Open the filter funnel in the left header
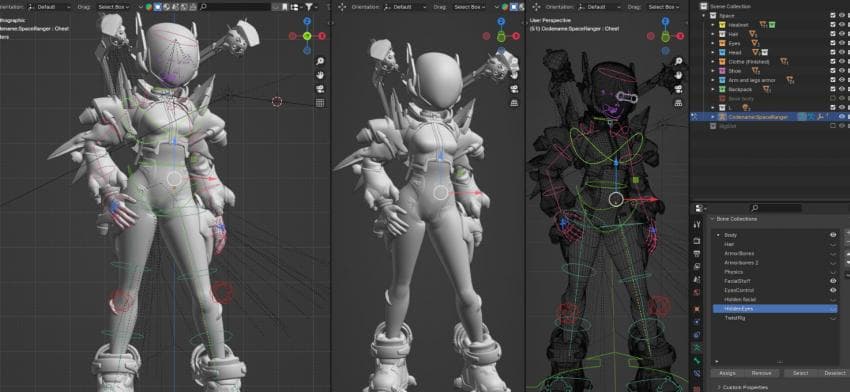850x392 pixels. point(309,7)
